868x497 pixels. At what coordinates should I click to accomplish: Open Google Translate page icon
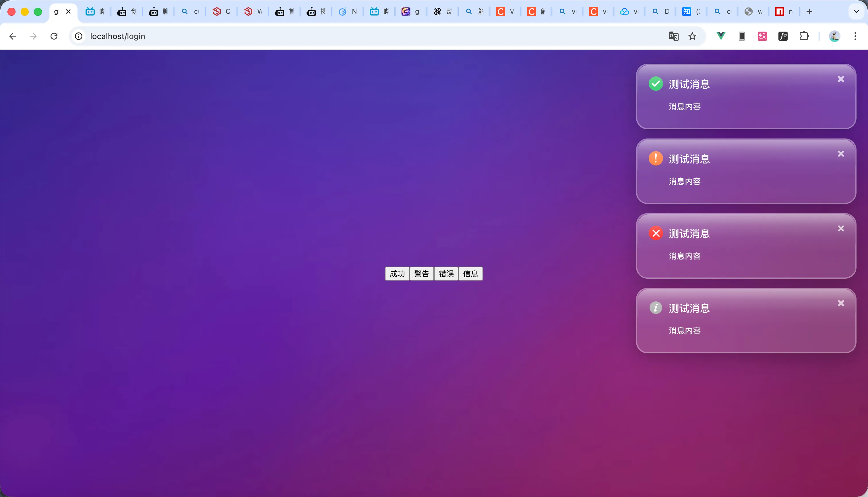tap(674, 36)
